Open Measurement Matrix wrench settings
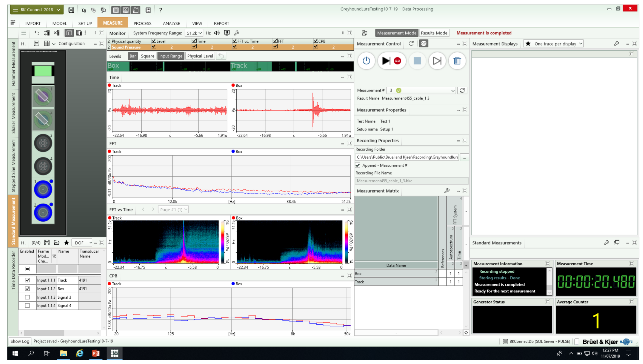The height and width of the screenshot is (364, 643). click(x=447, y=191)
